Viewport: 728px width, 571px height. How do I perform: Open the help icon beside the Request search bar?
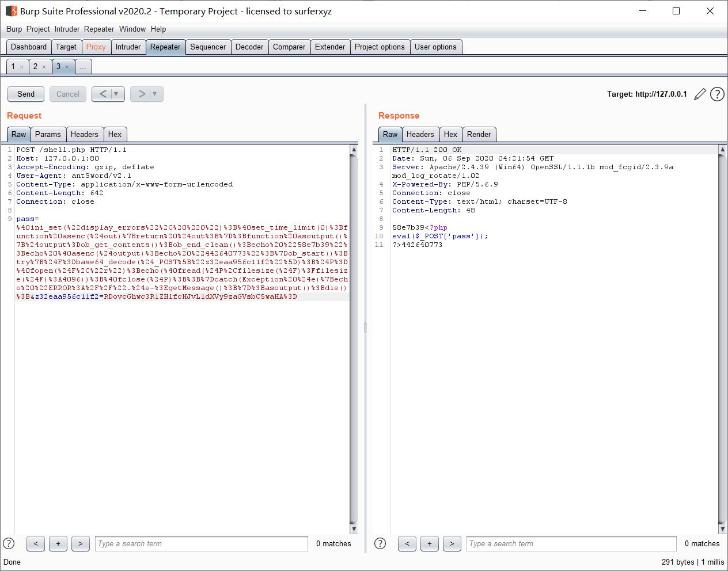click(x=9, y=543)
